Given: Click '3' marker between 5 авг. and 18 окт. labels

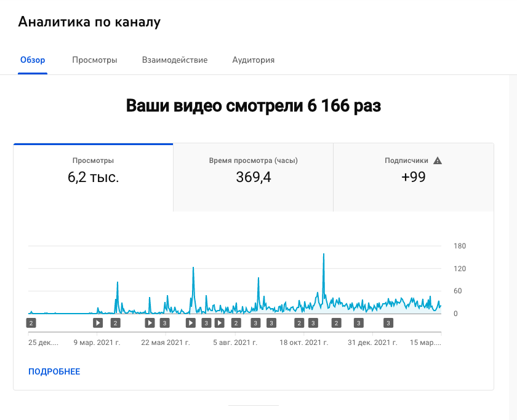Looking at the screenshot, I should coord(271,323).
